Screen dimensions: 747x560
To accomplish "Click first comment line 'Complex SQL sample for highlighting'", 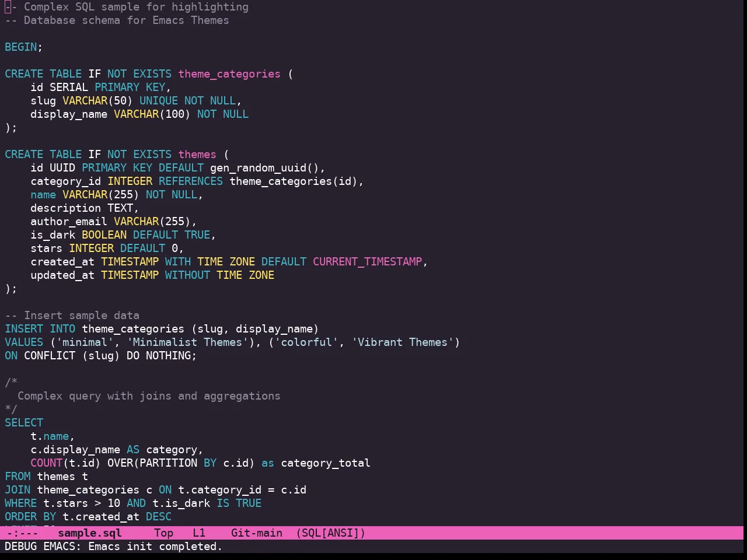I will tap(136, 7).
